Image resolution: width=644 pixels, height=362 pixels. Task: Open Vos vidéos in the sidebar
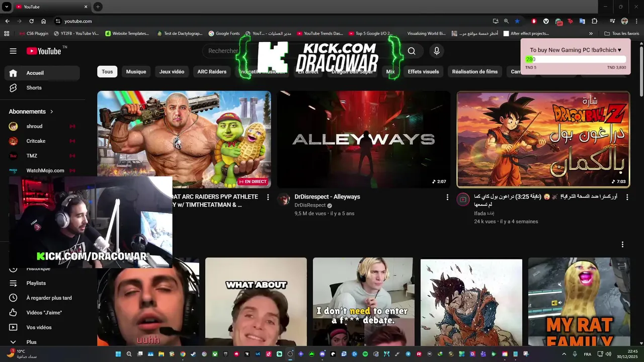pos(42,327)
